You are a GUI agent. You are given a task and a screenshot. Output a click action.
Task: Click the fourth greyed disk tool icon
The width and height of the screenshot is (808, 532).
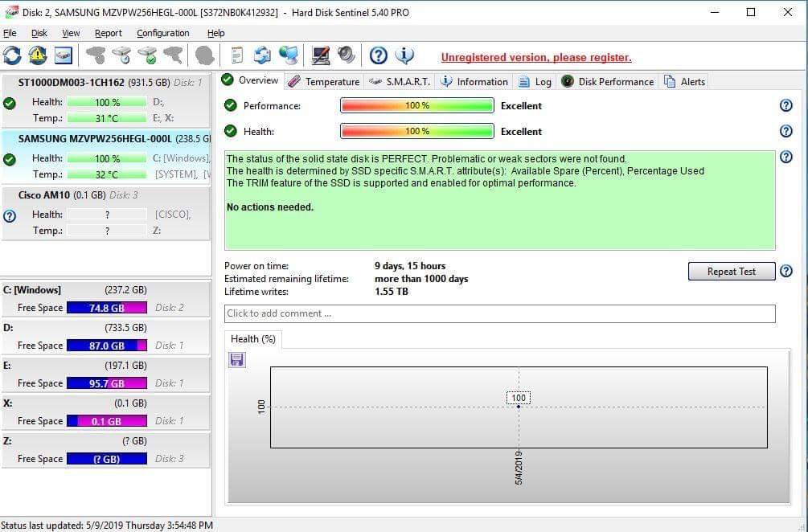click(x=173, y=55)
